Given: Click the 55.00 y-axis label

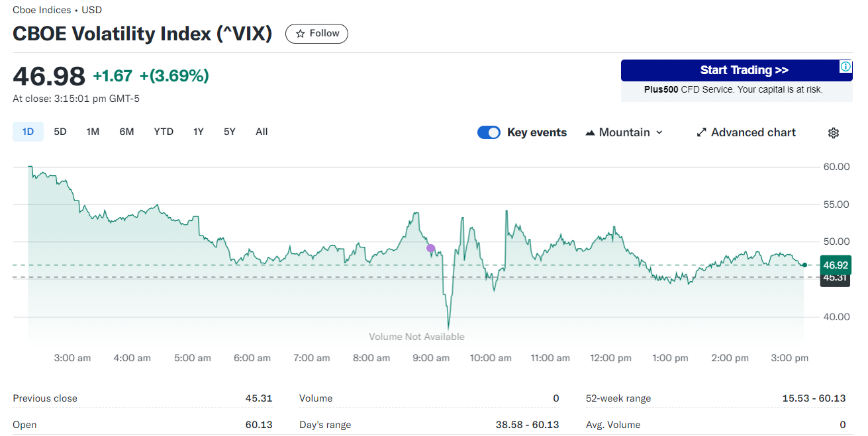Looking at the screenshot, I should pyautogui.click(x=836, y=204).
